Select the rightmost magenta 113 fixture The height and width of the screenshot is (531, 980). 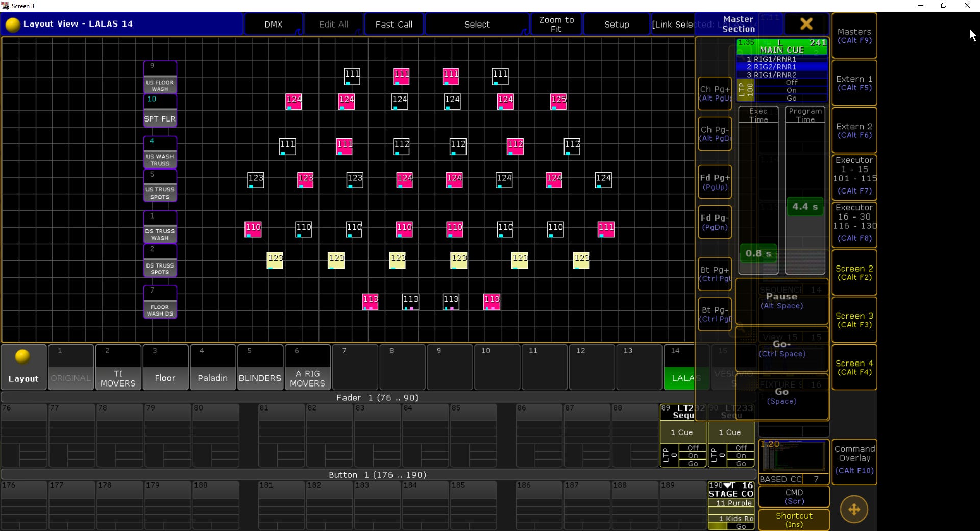coord(492,301)
